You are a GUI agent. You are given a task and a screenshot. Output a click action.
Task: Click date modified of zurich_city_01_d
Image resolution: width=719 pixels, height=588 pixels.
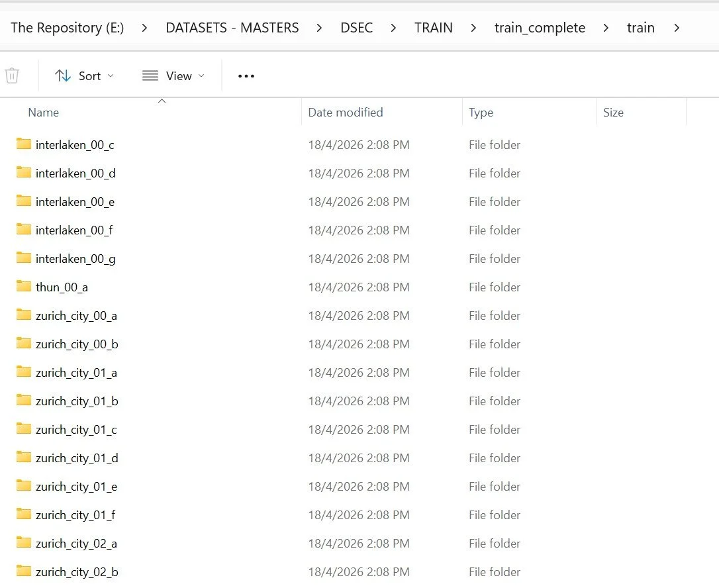[359, 458]
